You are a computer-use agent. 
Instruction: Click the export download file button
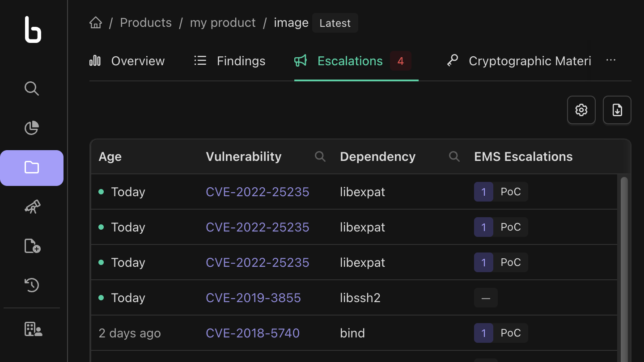(x=617, y=110)
